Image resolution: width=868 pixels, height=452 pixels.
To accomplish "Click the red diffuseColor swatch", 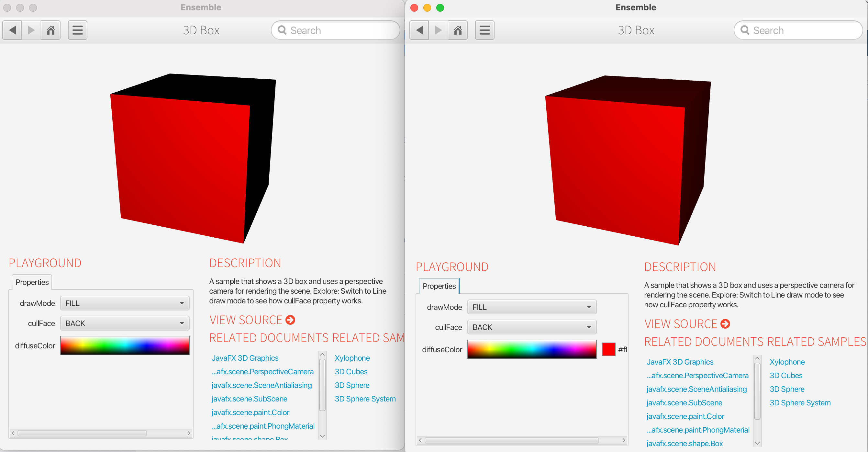I will click(608, 350).
